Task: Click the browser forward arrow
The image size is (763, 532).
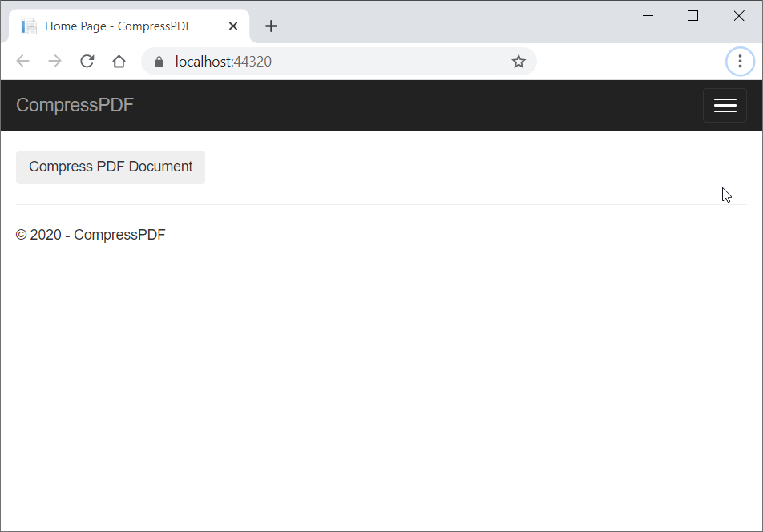Action: pyautogui.click(x=54, y=62)
